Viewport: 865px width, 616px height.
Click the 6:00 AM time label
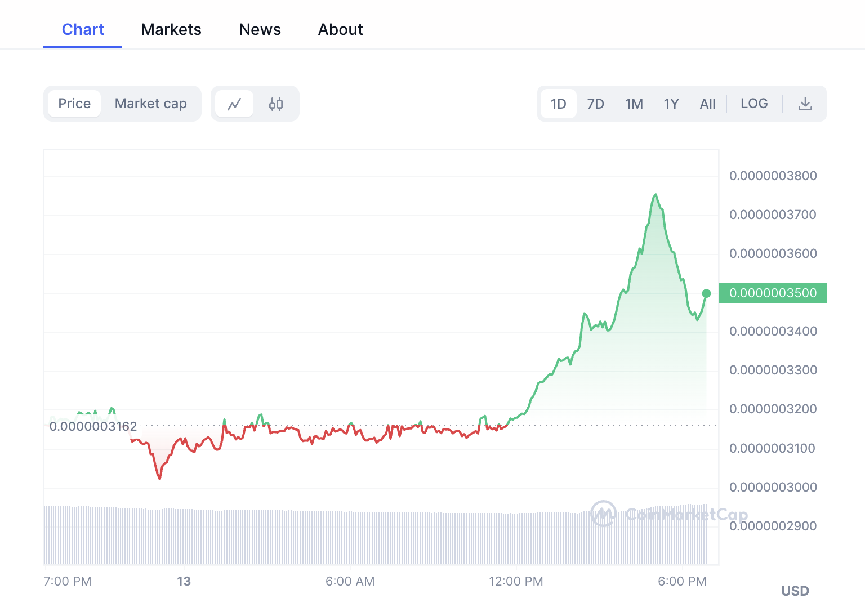350,581
